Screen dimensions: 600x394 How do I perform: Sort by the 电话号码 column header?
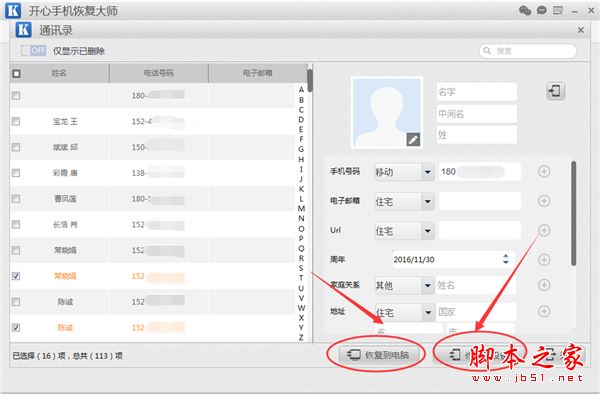[159, 73]
